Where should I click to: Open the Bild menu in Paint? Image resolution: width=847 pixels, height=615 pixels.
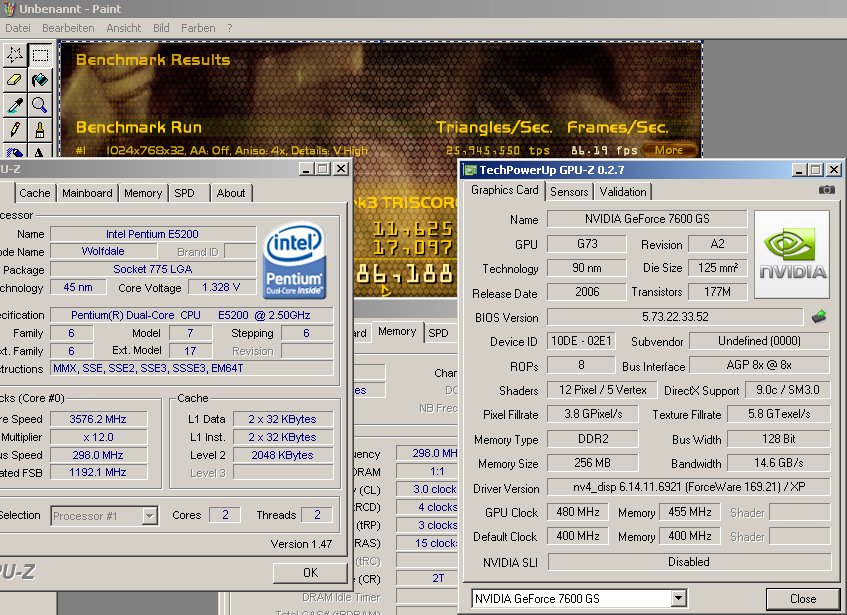pos(161,28)
